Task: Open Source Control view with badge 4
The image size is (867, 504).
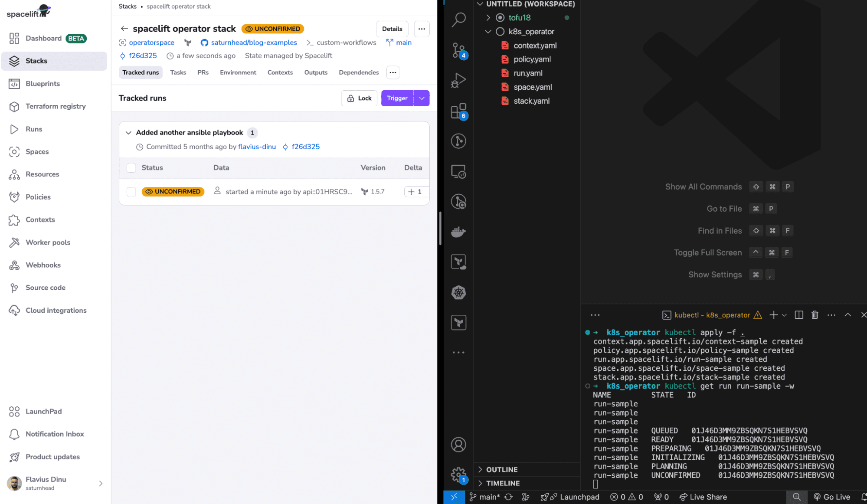Action: 458,50
